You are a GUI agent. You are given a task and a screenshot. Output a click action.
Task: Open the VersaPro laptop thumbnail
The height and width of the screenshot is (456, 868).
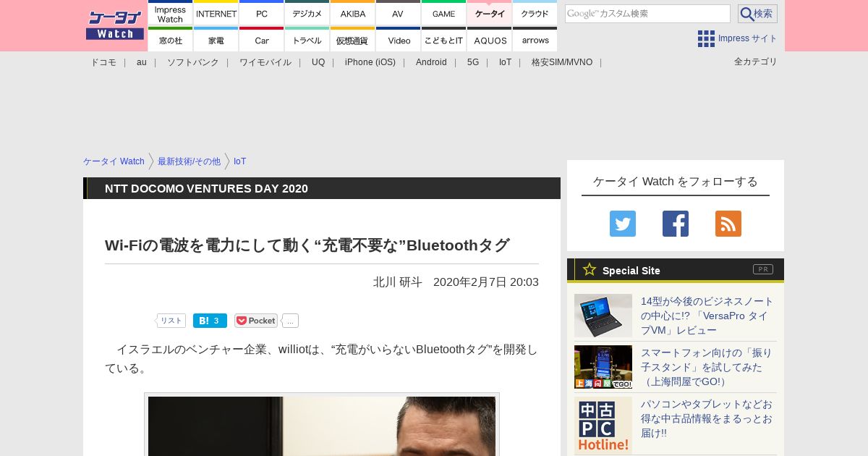point(603,316)
